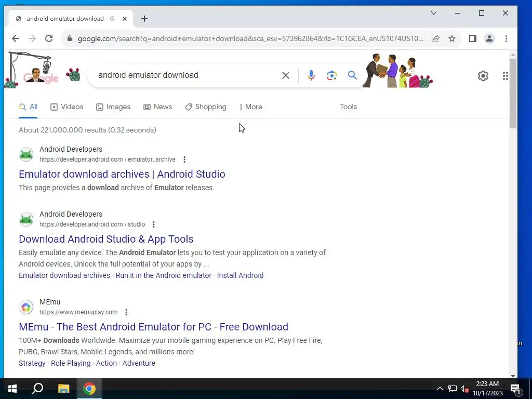This screenshot has height=399, width=532.
Task: Click the page vertical scrollbar thumb
Action: point(513,94)
